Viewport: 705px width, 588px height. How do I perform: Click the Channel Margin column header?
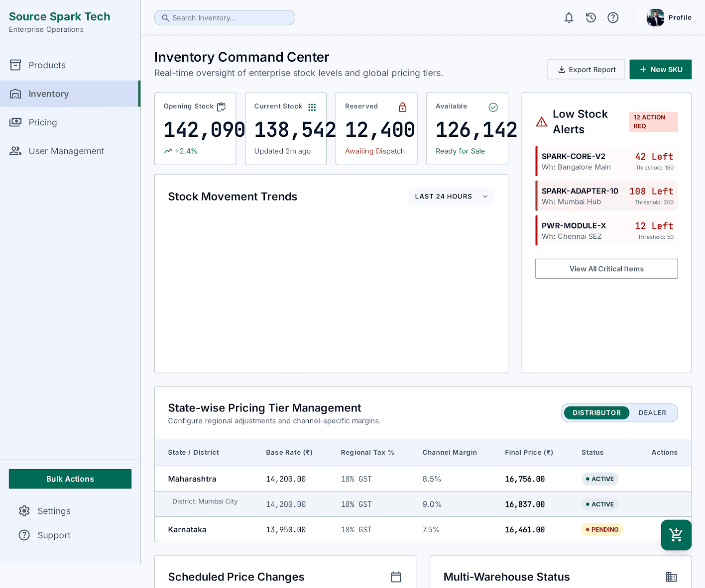pos(450,452)
